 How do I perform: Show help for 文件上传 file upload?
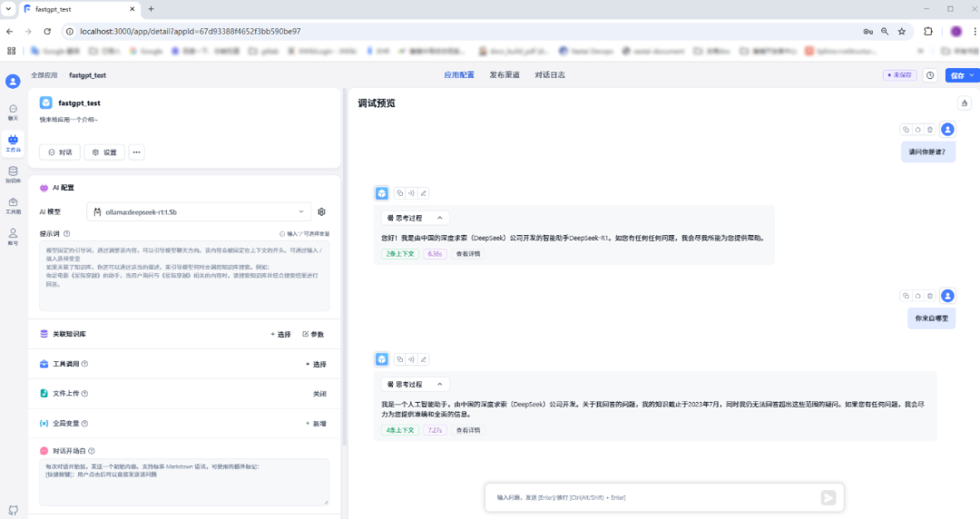pos(85,393)
